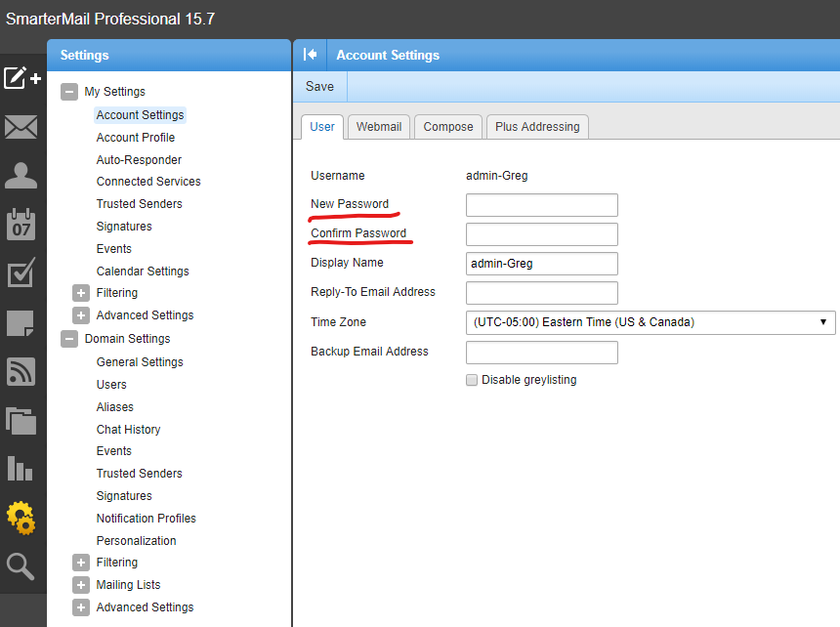This screenshot has height=627, width=840.
Task: Enable the Disable greylisting checkbox
Action: pyautogui.click(x=472, y=380)
